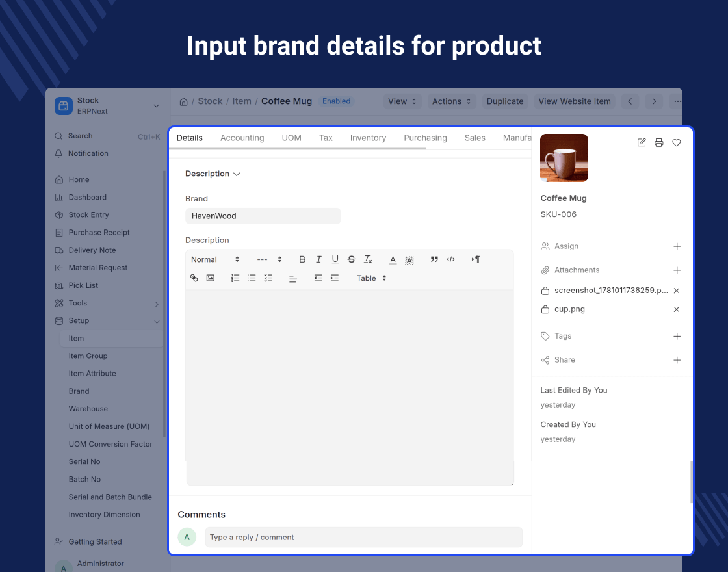The image size is (728, 572).
Task: Click the Duplicate button
Action: [x=505, y=101]
